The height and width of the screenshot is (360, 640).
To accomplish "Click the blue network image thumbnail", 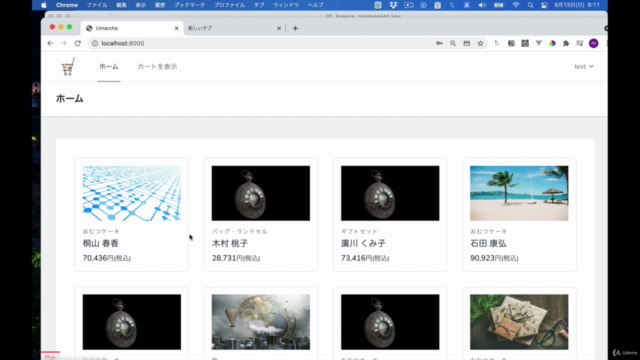I will pos(132,193).
